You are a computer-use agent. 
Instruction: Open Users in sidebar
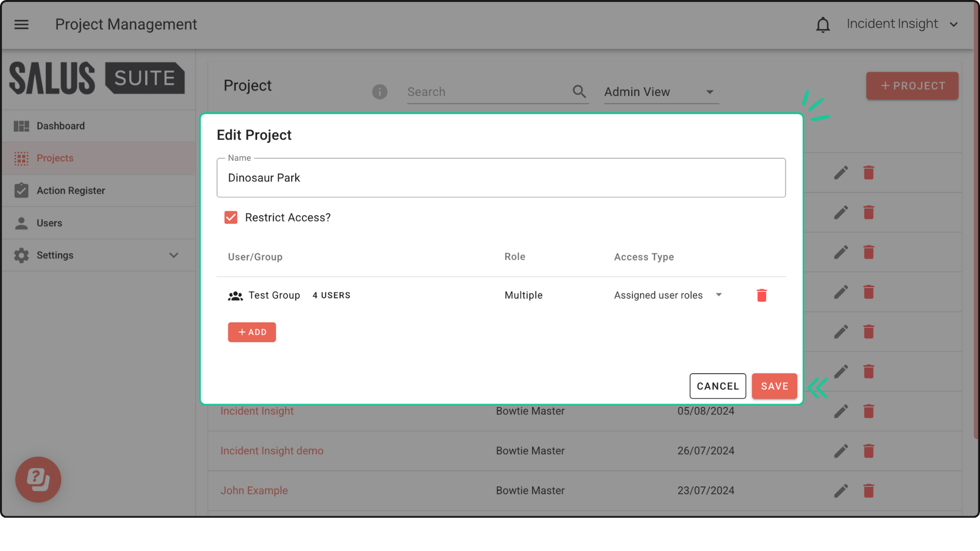[x=49, y=223]
